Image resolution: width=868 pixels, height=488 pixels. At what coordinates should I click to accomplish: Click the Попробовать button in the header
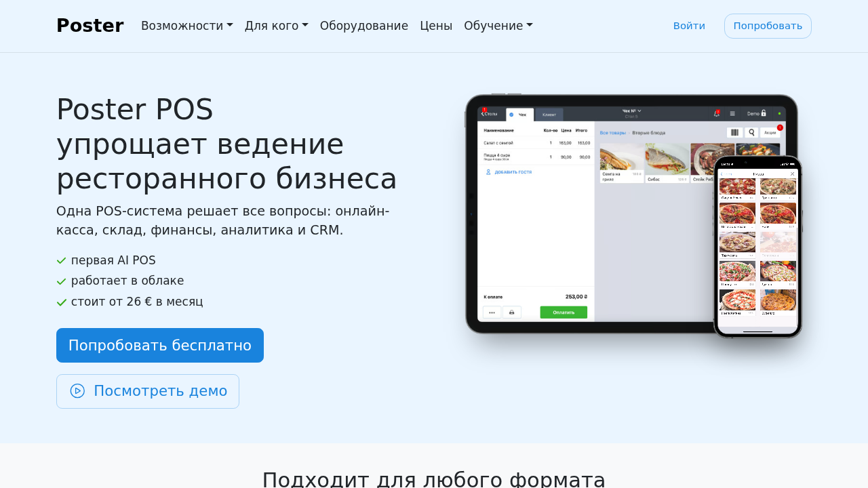click(768, 26)
